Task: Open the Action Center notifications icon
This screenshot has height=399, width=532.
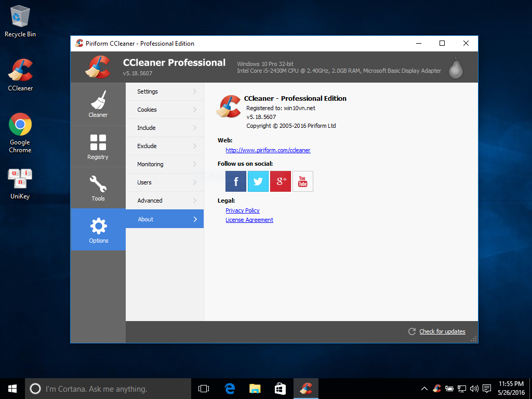Action: click(487, 389)
